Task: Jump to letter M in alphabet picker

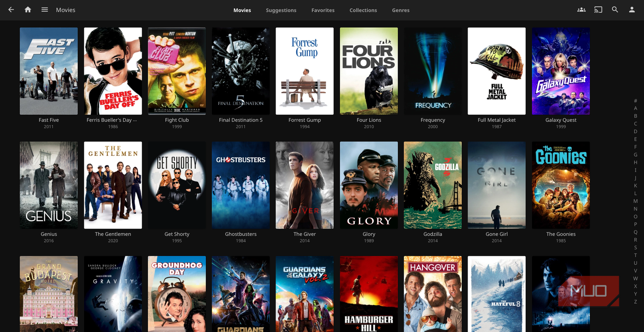Action: coord(635,201)
